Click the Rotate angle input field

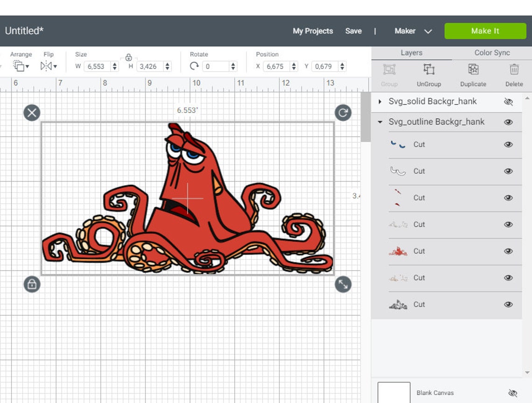click(x=216, y=66)
